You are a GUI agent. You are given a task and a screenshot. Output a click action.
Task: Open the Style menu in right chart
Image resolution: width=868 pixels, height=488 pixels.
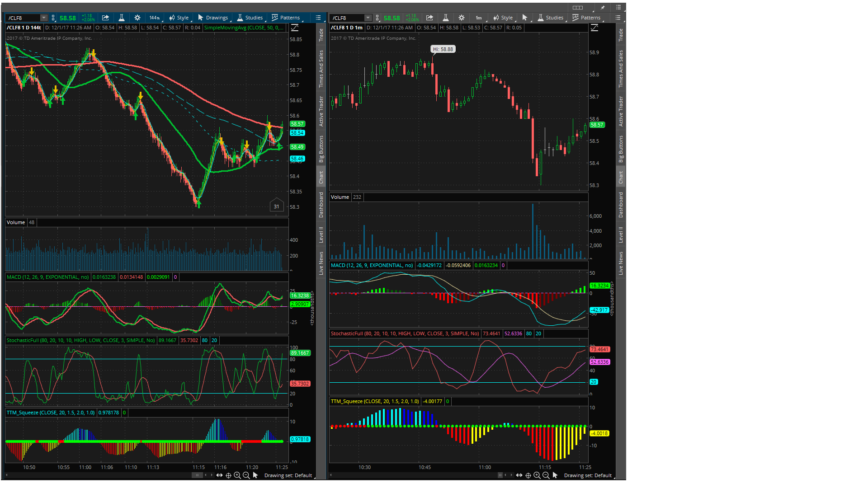point(503,18)
